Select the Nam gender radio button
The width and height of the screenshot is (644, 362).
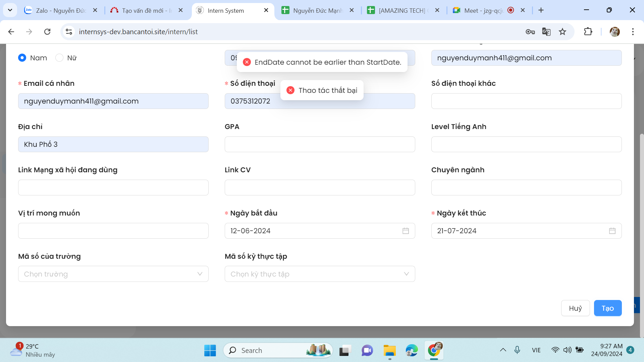pos(22,58)
